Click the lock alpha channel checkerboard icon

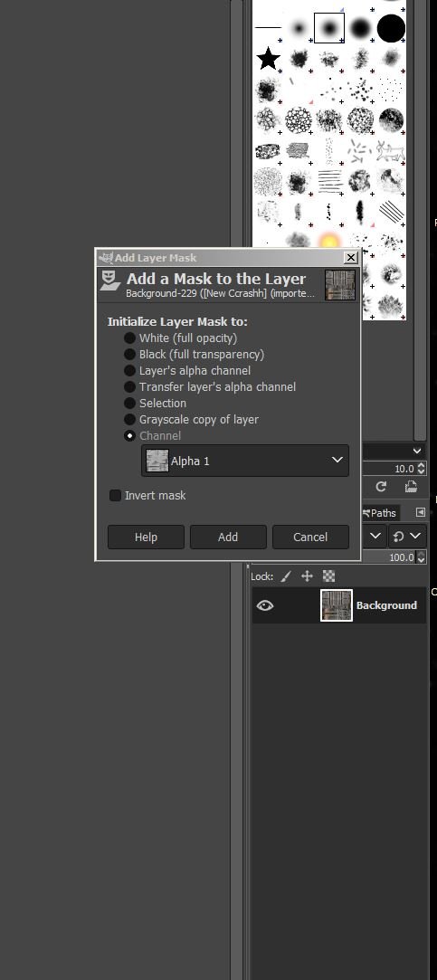[x=328, y=576]
